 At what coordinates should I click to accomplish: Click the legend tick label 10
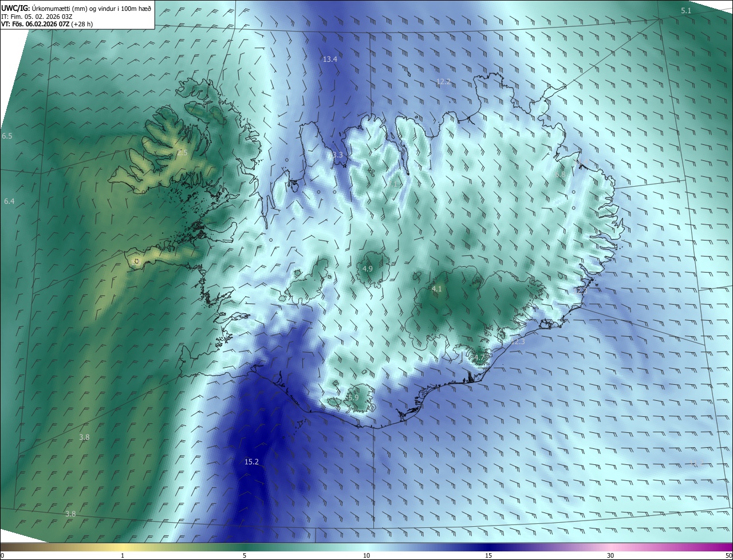(x=366, y=555)
